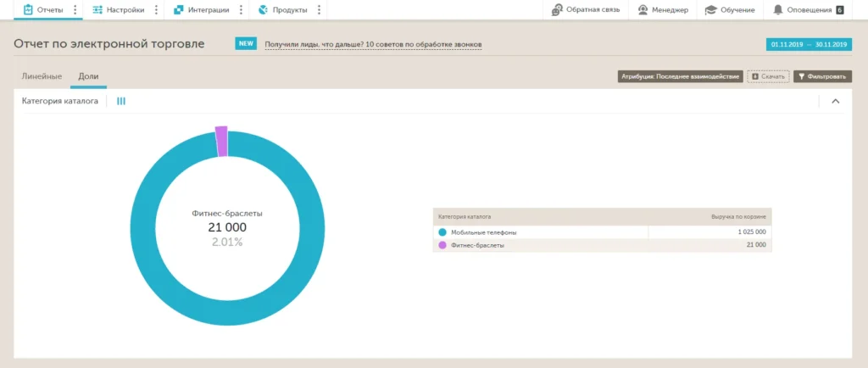Click the purple Фитнес-браслеты donut segment
The image size is (868, 368).
point(221,142)
